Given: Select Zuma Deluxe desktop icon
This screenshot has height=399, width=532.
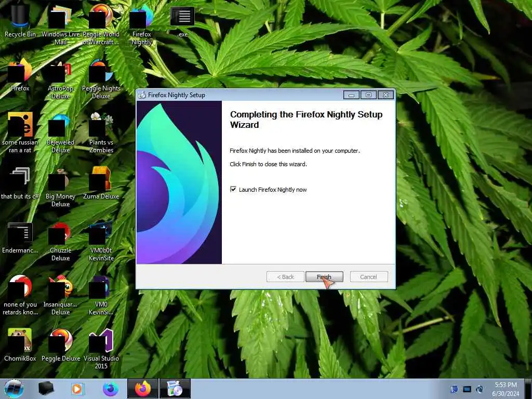Looking at the screenshot, I should pyautogui.click(x=101, y=183).
